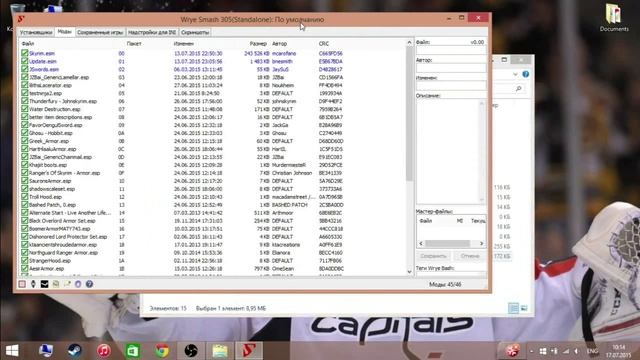Launch Google Chrome from the taskbar
640x360 pixels.
coord(162,351)
